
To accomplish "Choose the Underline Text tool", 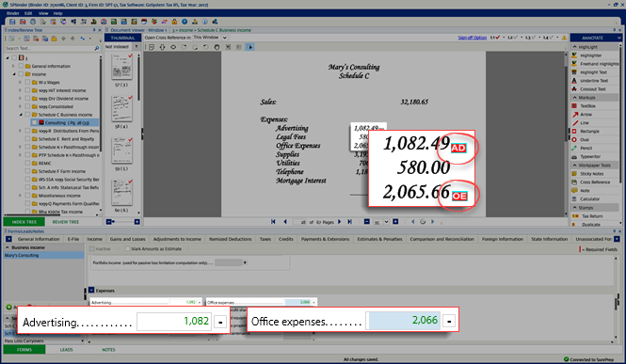I will 594,81.
